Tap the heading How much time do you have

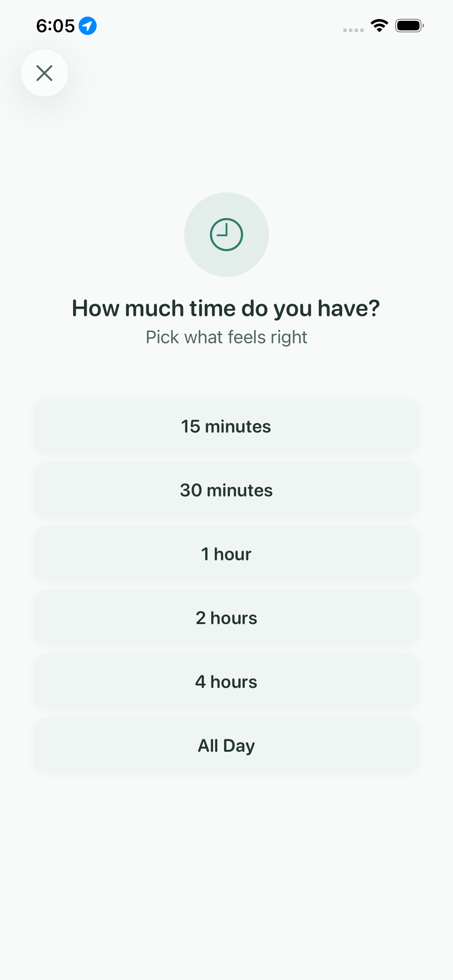(x=226, y=308)
